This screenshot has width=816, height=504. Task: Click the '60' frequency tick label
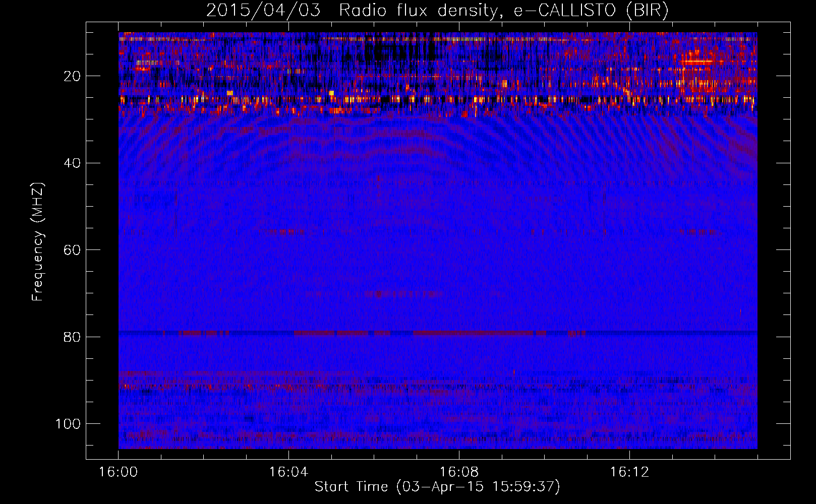coord(73,250)
